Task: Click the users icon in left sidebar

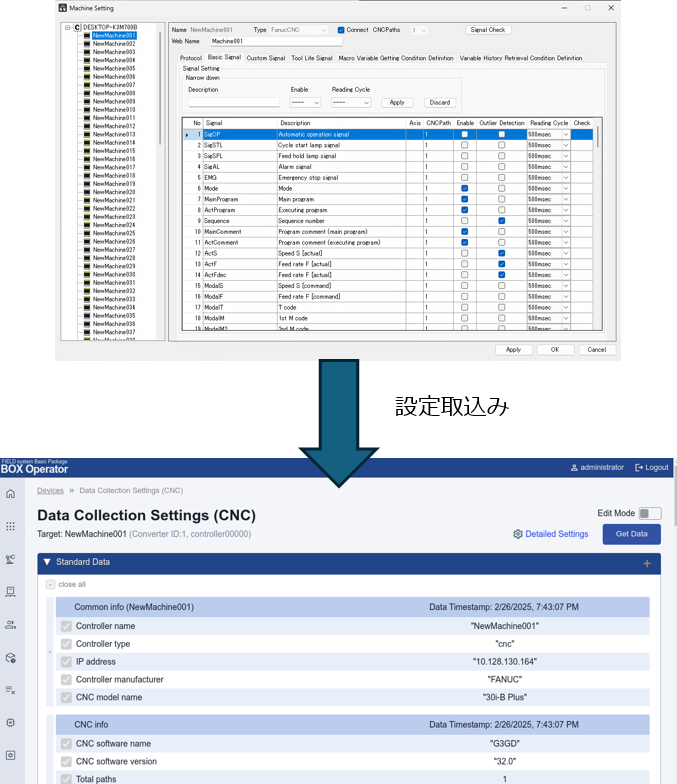Action: (x=11, y=625)
